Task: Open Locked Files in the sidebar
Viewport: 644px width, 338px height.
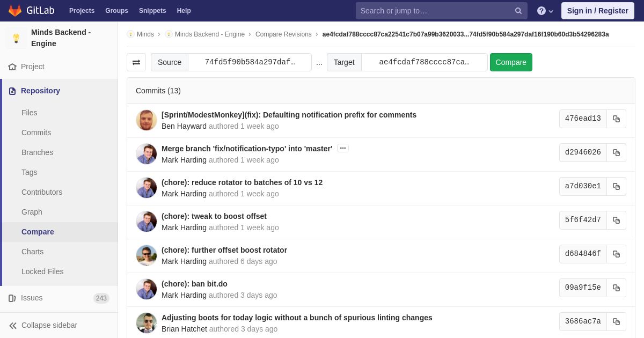Action: coord(42,271)
